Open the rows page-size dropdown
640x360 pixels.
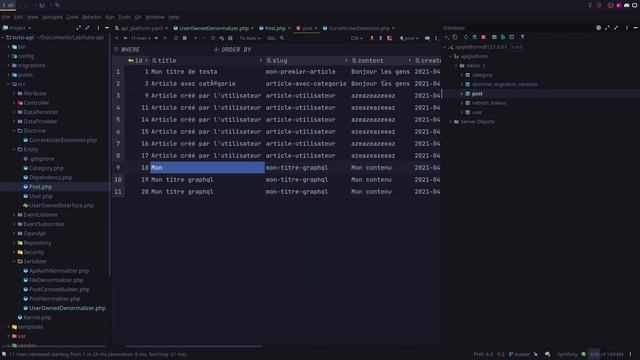141,38
